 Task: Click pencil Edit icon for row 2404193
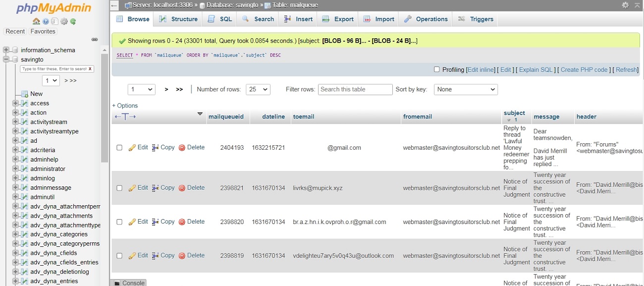click(x=132, y=148)
